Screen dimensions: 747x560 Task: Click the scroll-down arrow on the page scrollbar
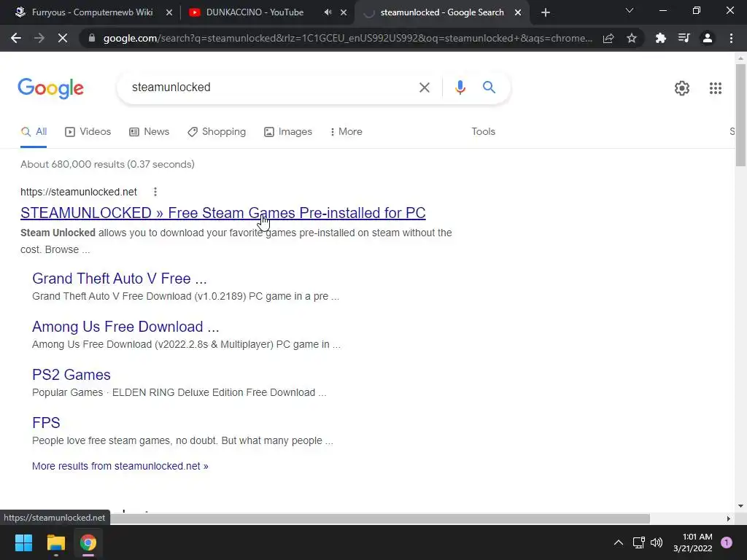[x=740, y=506]
